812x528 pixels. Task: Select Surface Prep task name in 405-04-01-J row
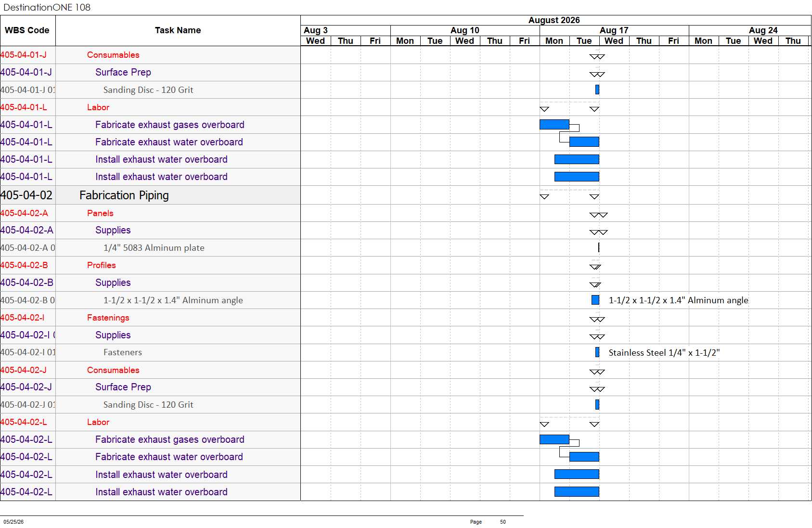coord(123,72)
